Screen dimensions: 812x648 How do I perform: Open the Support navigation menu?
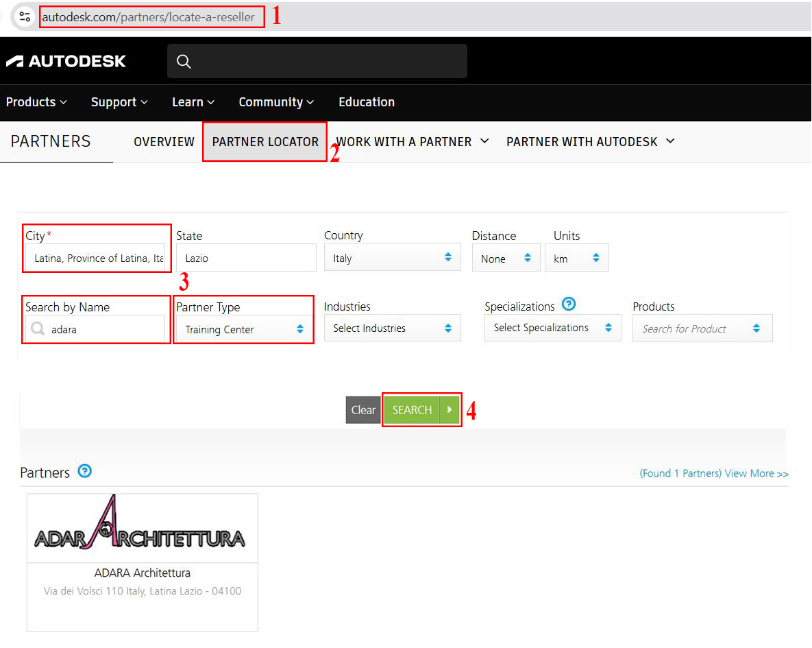[x=119, y=102]
